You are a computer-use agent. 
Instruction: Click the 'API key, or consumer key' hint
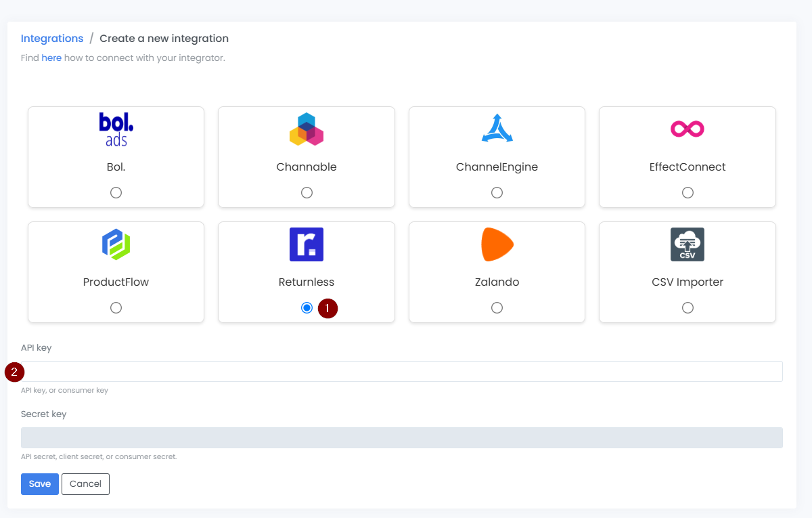(x=64, y=391)
